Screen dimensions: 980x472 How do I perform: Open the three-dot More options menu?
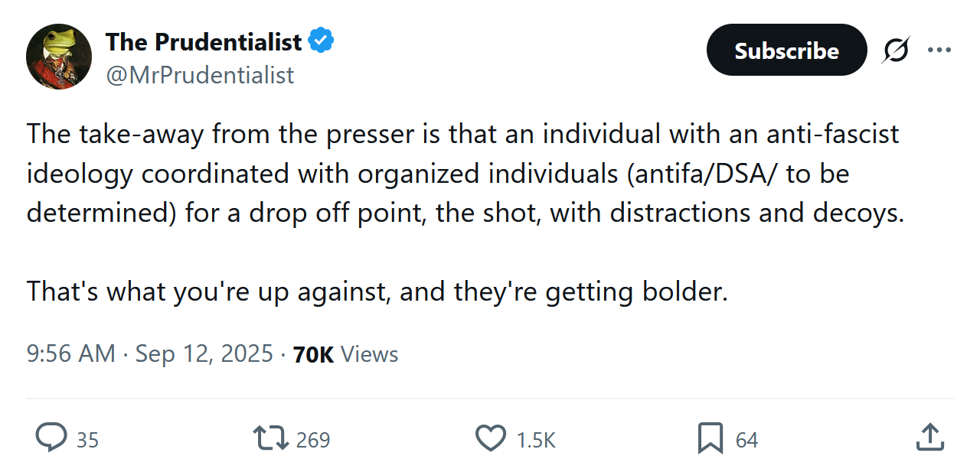click(939, 50)
